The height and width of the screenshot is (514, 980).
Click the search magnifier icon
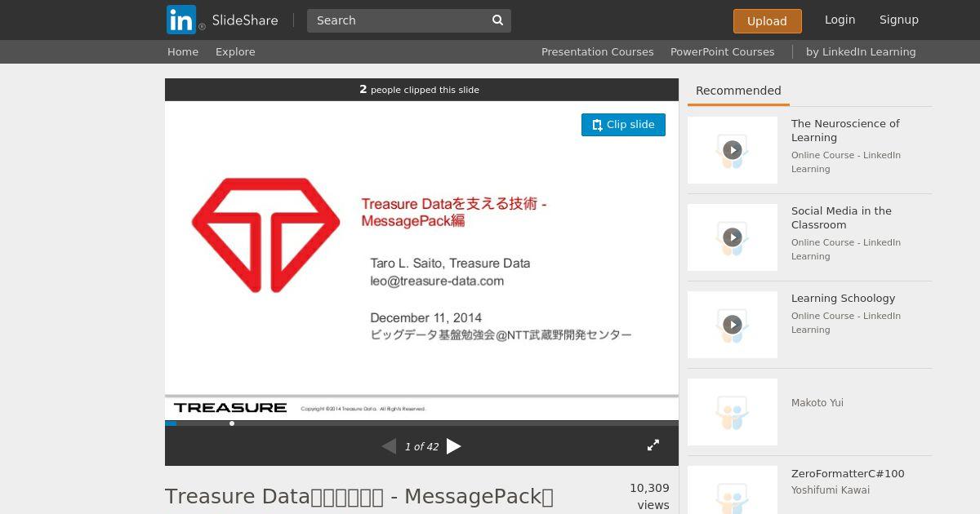pyautogui.click(x=497, y=20)
